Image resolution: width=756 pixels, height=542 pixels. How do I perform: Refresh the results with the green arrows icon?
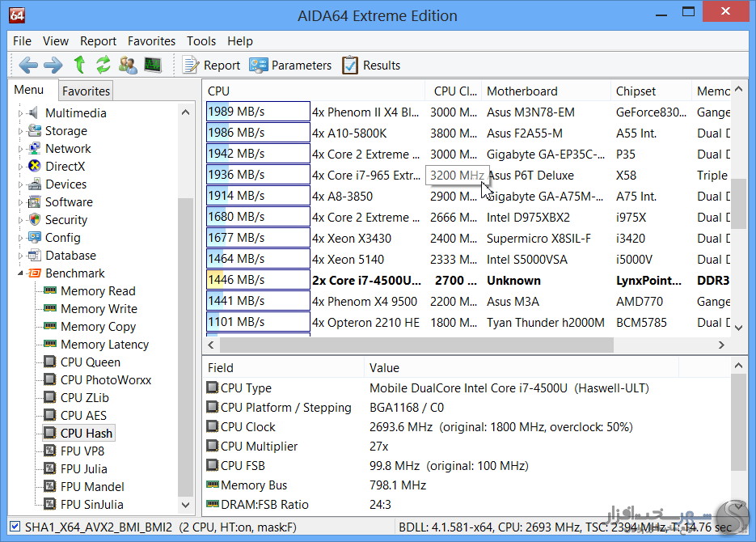103,66
